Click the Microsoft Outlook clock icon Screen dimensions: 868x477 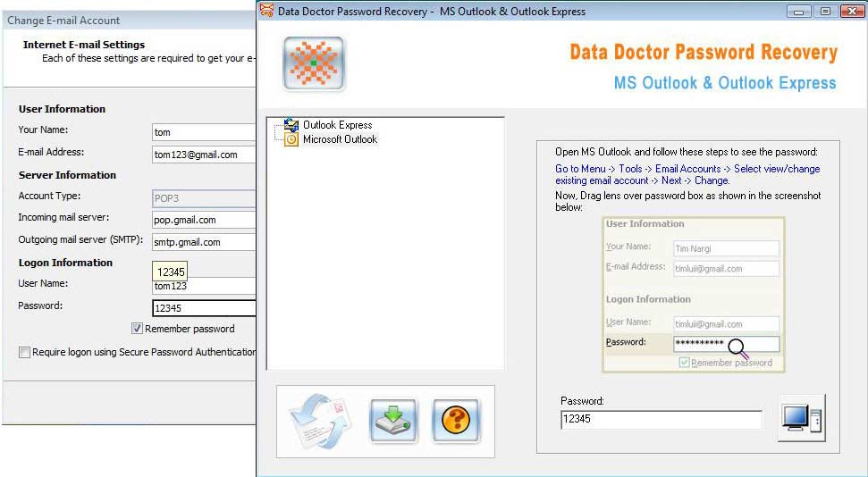(x=291, y=139)
